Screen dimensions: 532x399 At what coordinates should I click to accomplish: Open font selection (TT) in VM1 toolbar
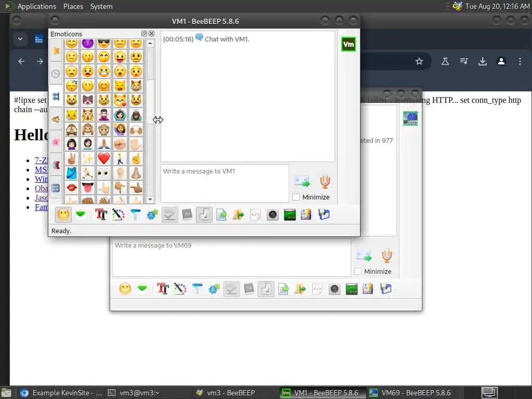tap(101, 215)
